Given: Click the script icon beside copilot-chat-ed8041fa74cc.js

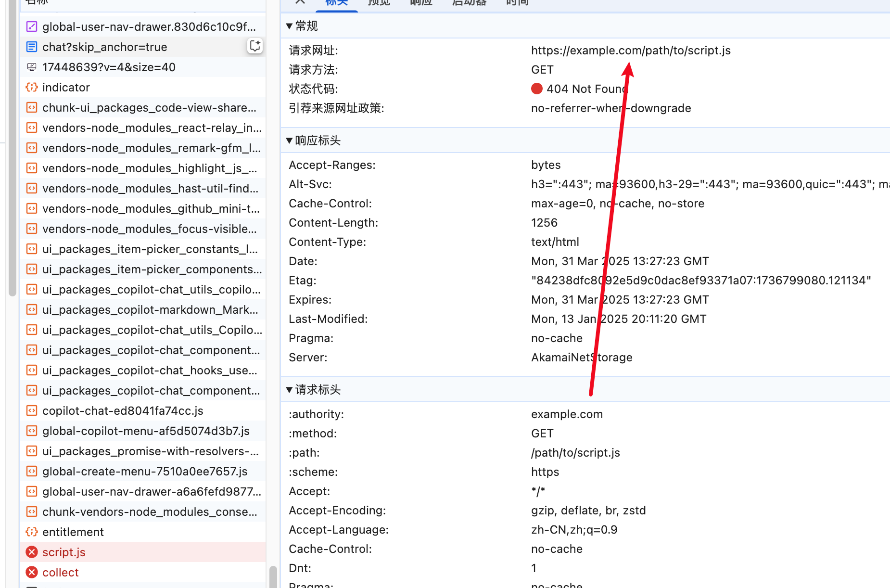Looking at the screenshot, I should (32, 410).
